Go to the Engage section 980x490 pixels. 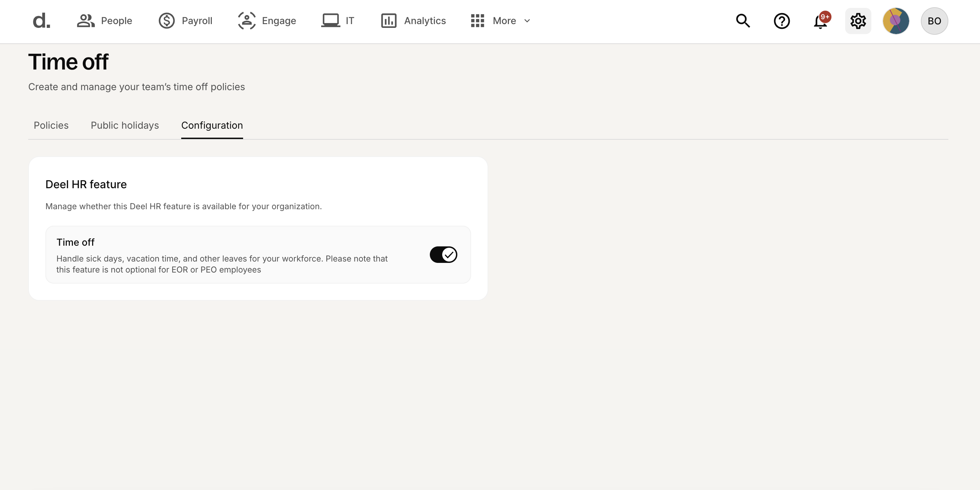coord(267,21)
